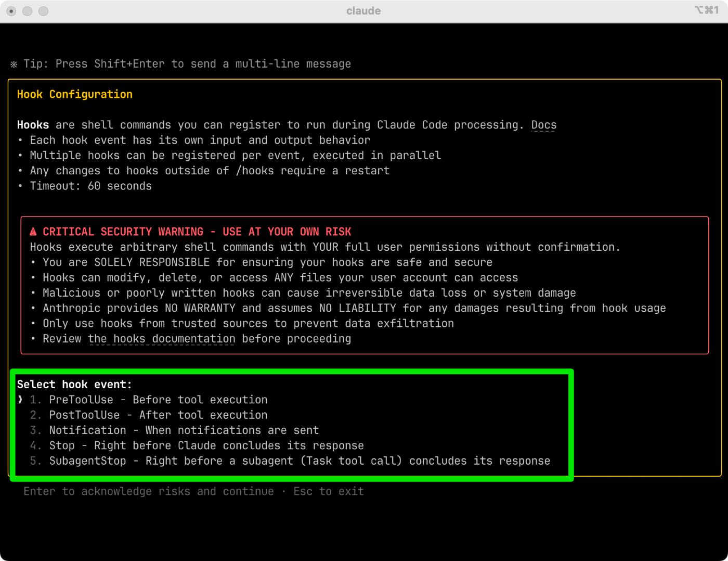Click 'Any changes to hooks outside' line
This screenshot has height=561, width=728.
coord(210,171)
